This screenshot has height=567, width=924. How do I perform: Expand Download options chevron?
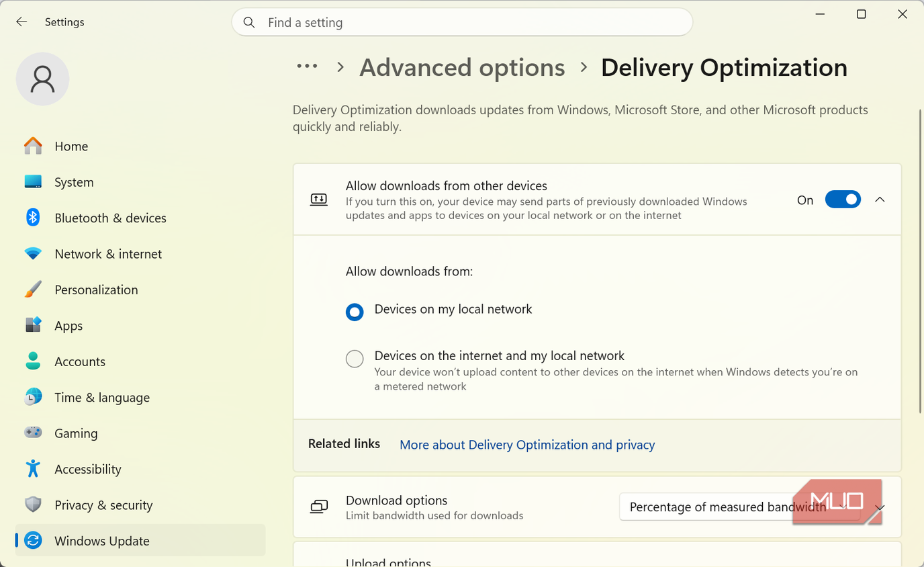(880, 507)
